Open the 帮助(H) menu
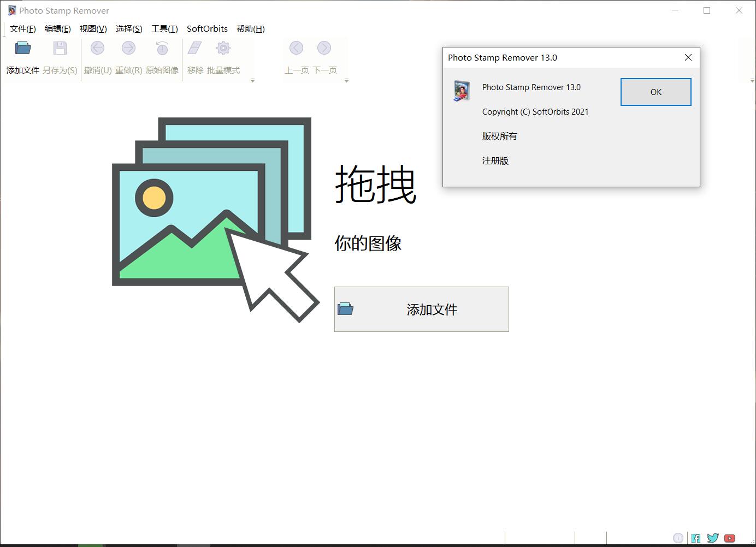756x547 pixels. pos(251,29)
